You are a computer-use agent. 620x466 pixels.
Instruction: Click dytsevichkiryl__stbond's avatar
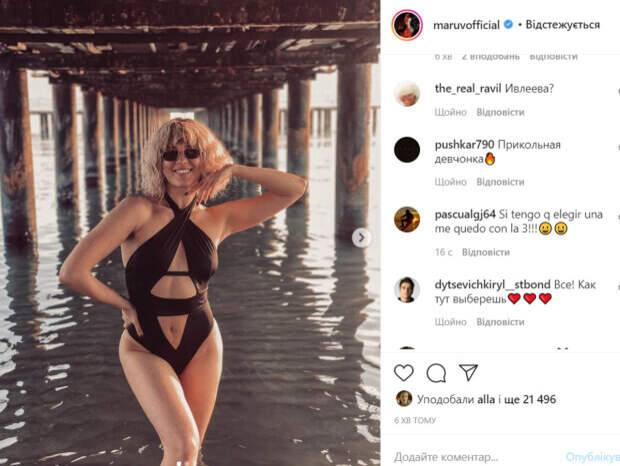[x=407, y=289]
